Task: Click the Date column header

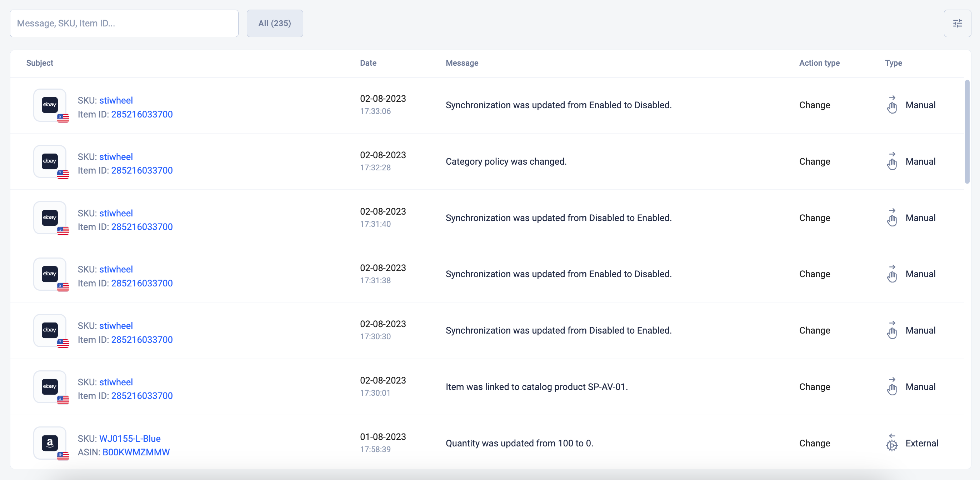Action: coord(368,63)
